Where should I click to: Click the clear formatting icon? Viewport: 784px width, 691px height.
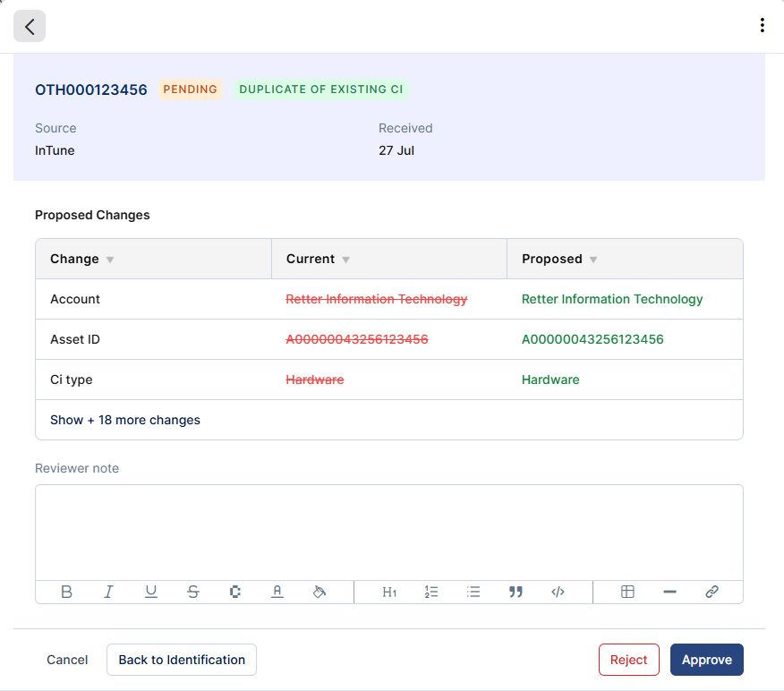tap(235, 592)
